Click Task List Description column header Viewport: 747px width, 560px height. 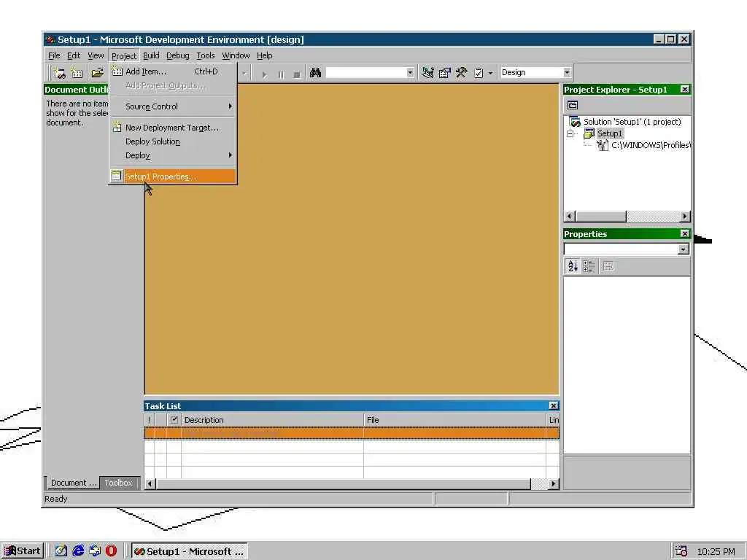[272, 420]
